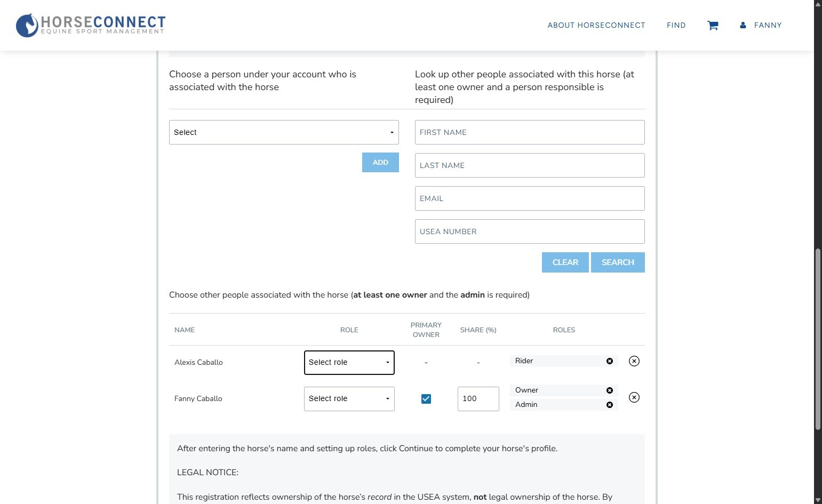
Task: Open the shopping cart
Action: coord(713,25)
